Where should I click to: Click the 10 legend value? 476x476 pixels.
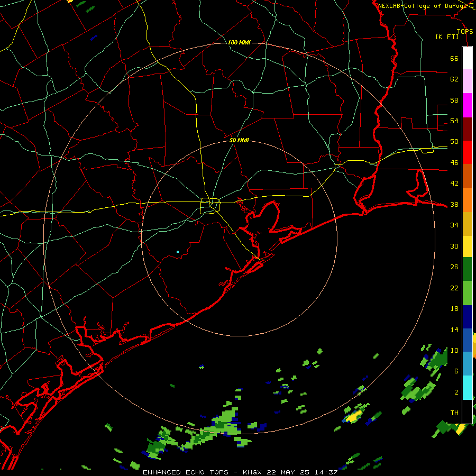click(454, 351)
